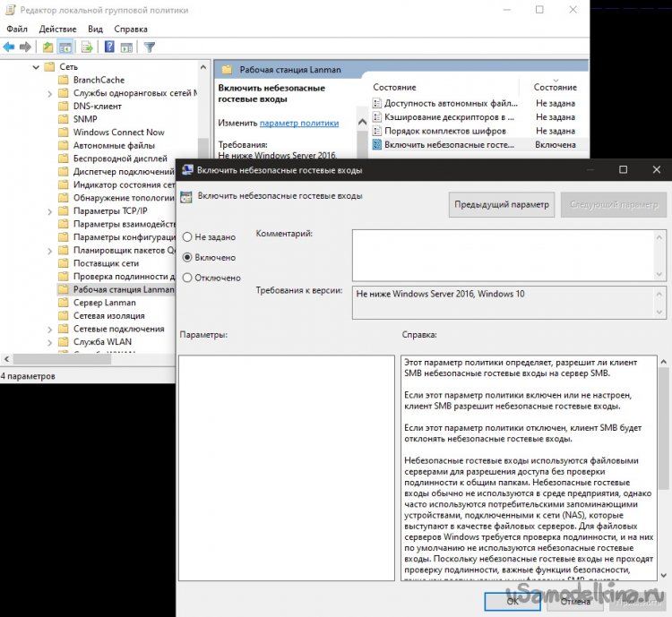This screenshot has width=672, height=617.
Task: Open the 'Действие' menu
Action: point(57,29)
